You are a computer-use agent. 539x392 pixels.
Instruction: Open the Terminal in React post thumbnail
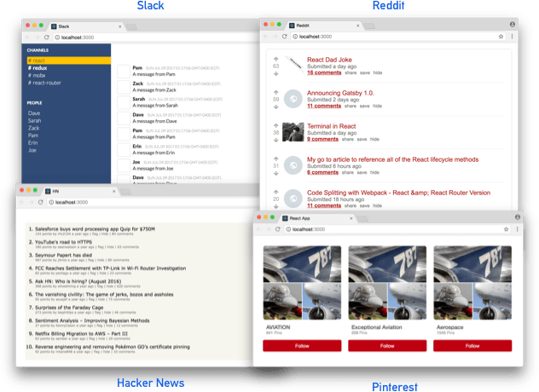point(293,132)
